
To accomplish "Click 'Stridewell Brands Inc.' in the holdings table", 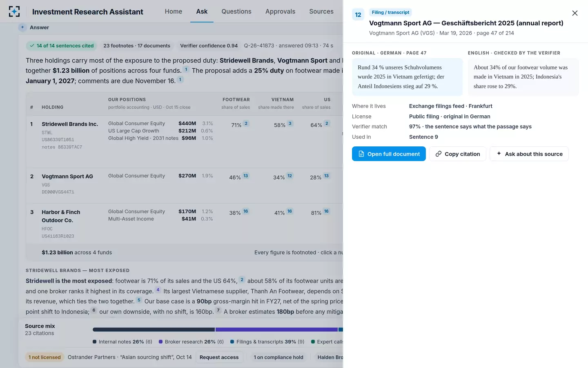I will (70, 124).
